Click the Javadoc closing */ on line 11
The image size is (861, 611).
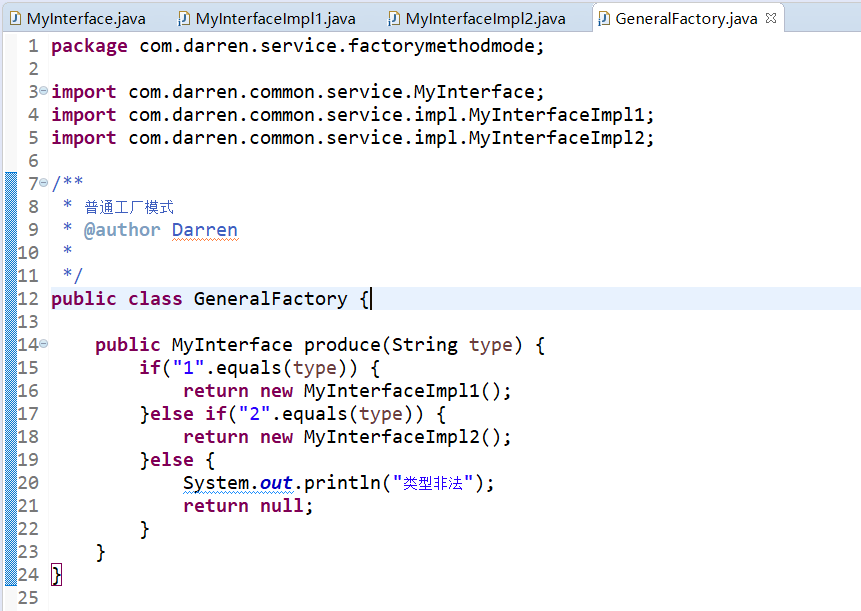click(72, 274)
